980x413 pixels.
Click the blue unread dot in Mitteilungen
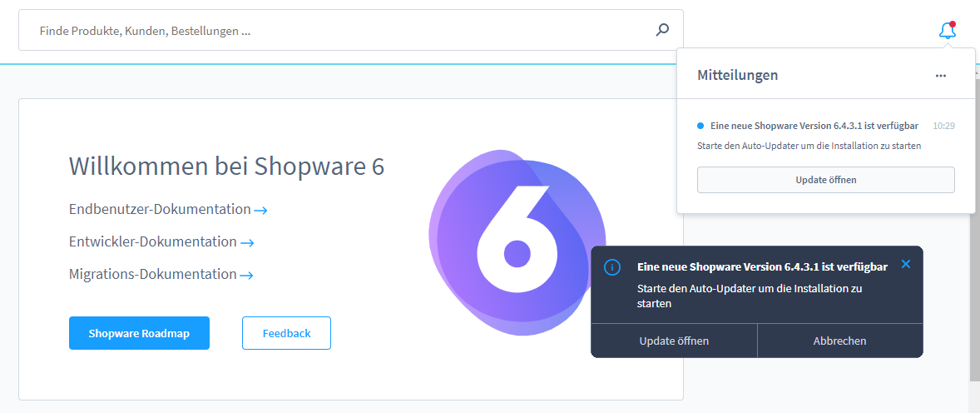[x=700, y=126]
